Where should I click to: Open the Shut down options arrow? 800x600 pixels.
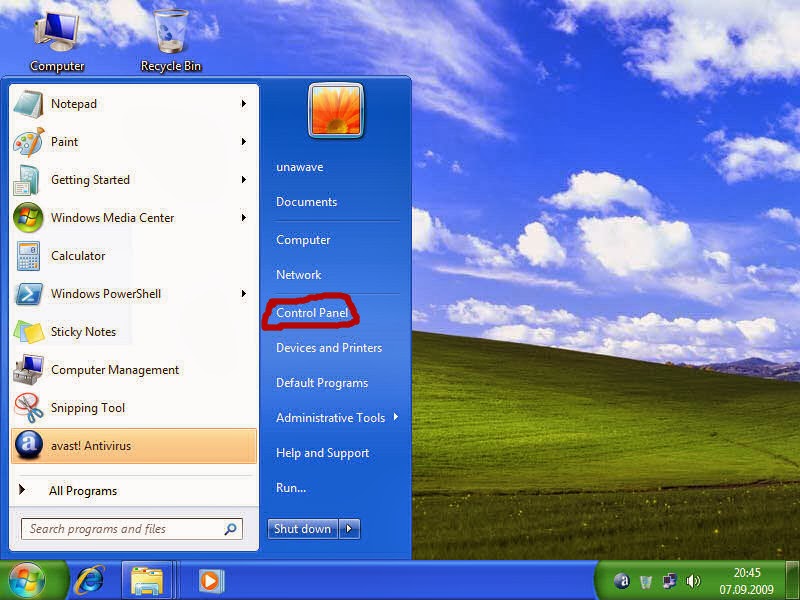coord(349,529)
